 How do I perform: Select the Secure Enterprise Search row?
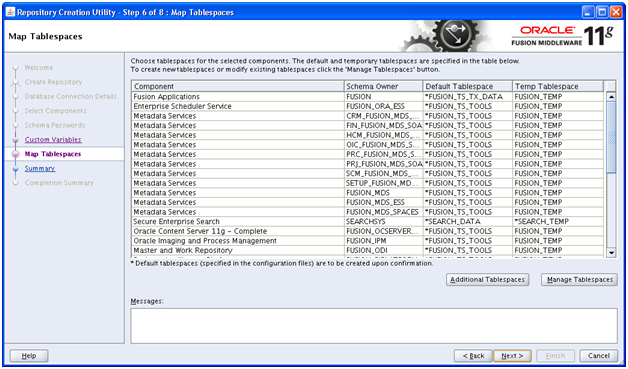pyautogui.click(x=238, y=222)
